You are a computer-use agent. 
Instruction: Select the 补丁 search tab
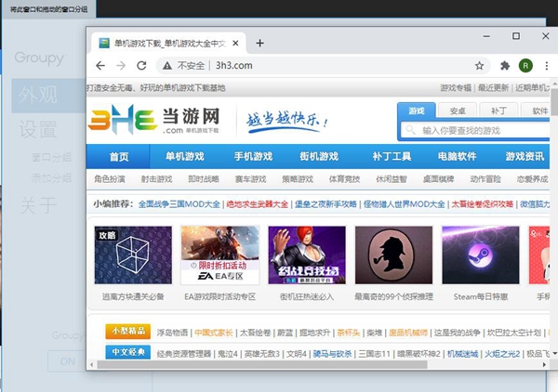coord(498,111)
